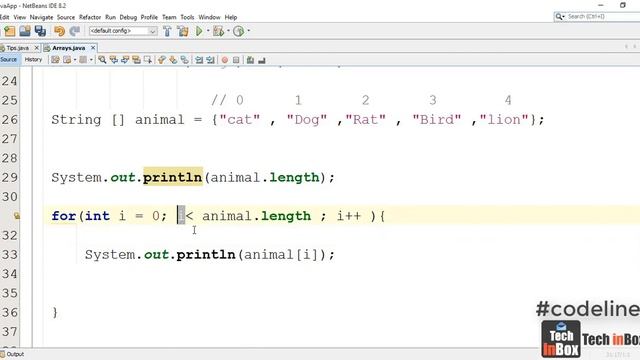Open the Profile menu in menu bar
Viewport: 640px width, 360px height.
point(149,17)
